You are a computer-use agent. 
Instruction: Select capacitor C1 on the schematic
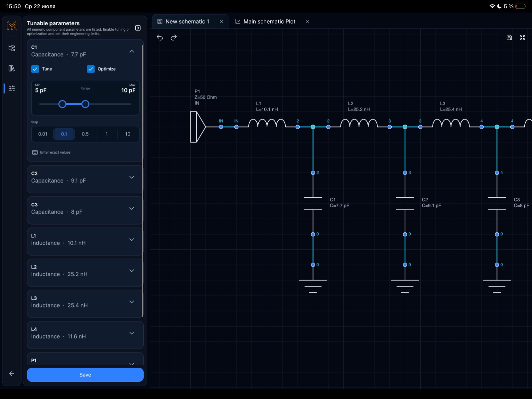click(x=313, y=204)
